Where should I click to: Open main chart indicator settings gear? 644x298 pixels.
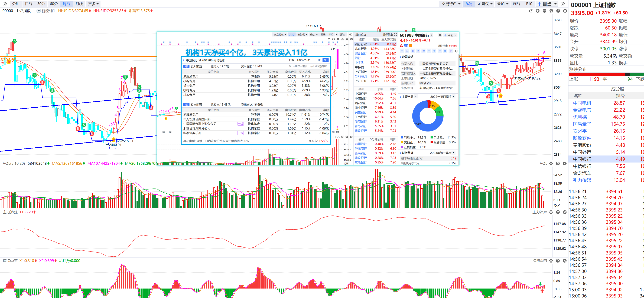551,11
